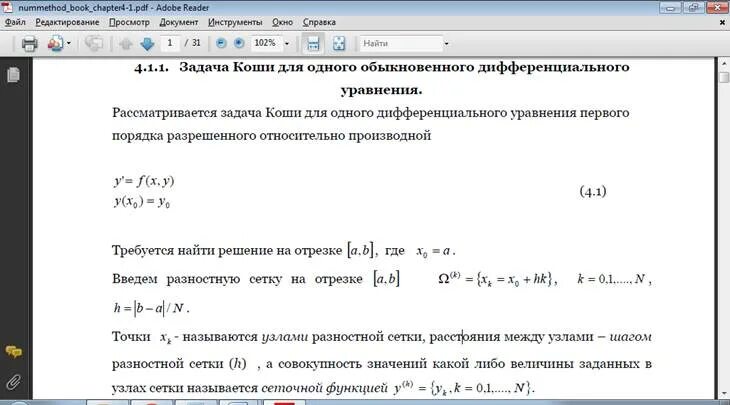Click the scroll up arrow of the vertical scrollbar
This screenshot has height=405, width=730.
point(724,63)
